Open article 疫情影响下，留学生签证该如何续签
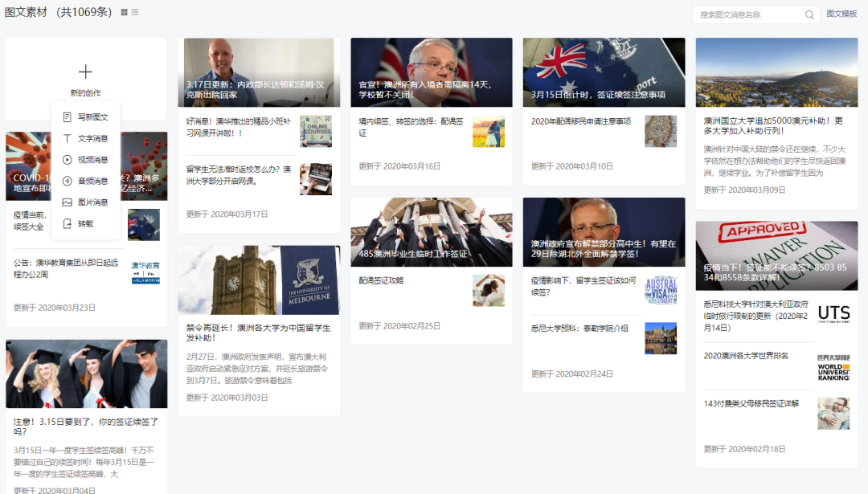Viewport: 868px width, 494px height. tap(583, 286)
